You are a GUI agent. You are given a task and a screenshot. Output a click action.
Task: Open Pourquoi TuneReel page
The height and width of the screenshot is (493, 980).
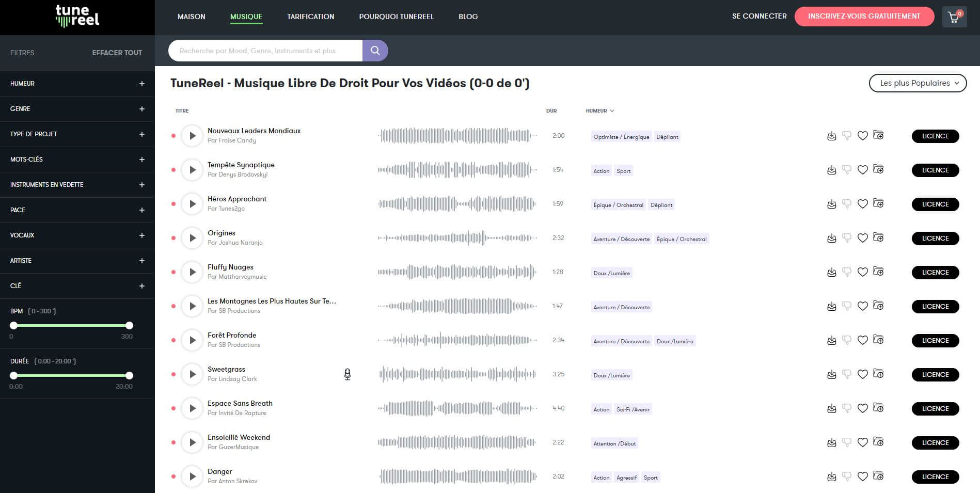[x=397, y=17]
